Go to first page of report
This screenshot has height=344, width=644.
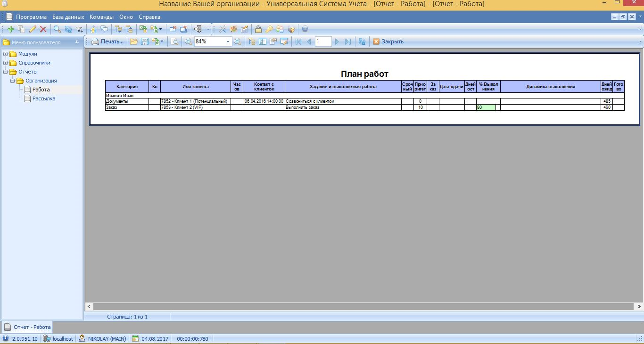click(x=298, y=41)
